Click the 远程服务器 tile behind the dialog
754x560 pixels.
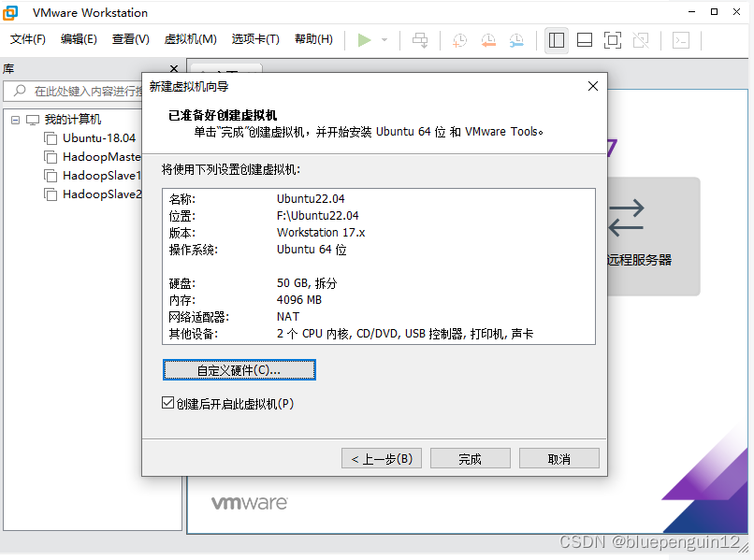pos(653,237)
